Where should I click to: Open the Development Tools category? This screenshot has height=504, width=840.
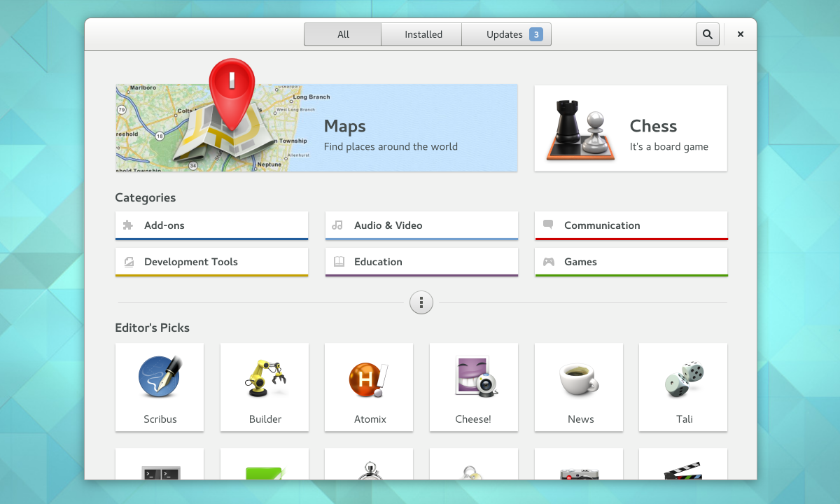point(211,262)
